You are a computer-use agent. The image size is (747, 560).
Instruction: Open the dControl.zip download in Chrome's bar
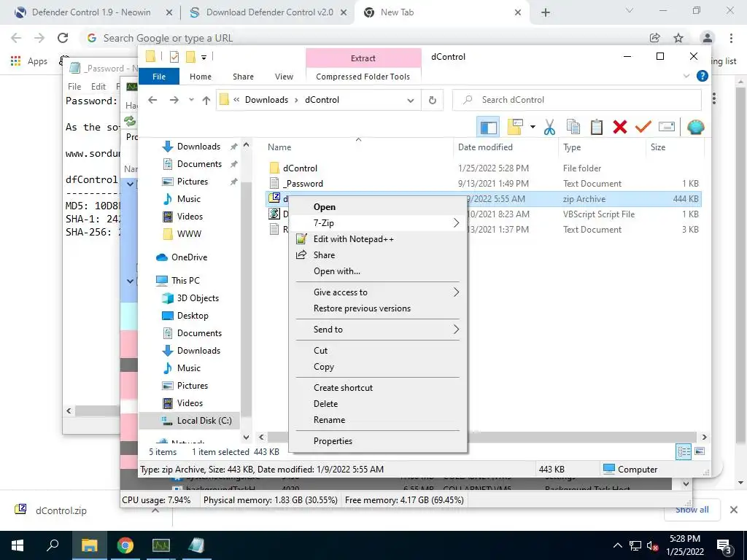pyautogui.click(x=61, y=510)
